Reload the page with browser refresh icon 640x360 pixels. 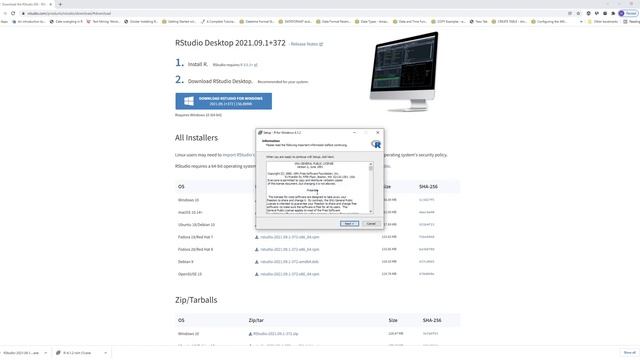pos(13,13)
